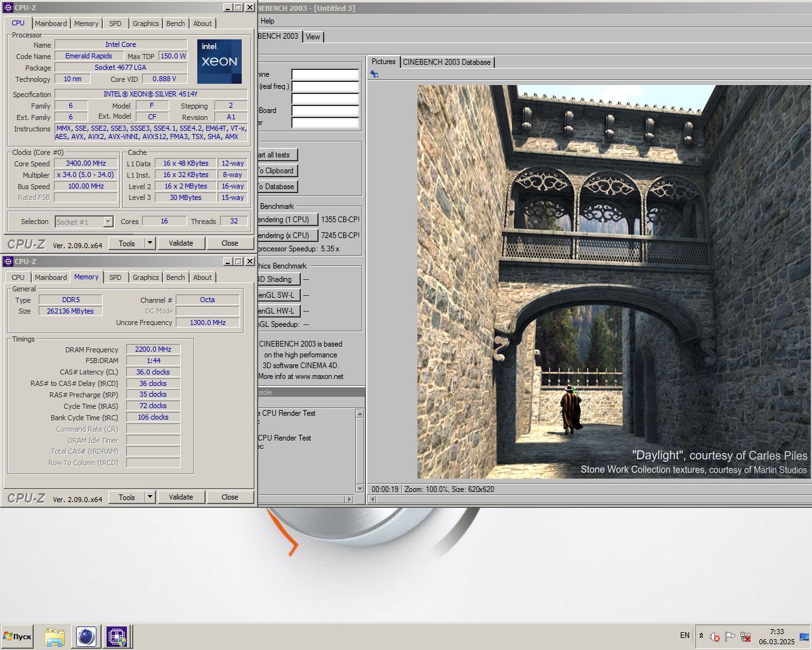Screen dimensions: 812x650
Task: Click the CPU-Z title bar icon in the top window
Action: pyautogui.click(x=8, y=7)
